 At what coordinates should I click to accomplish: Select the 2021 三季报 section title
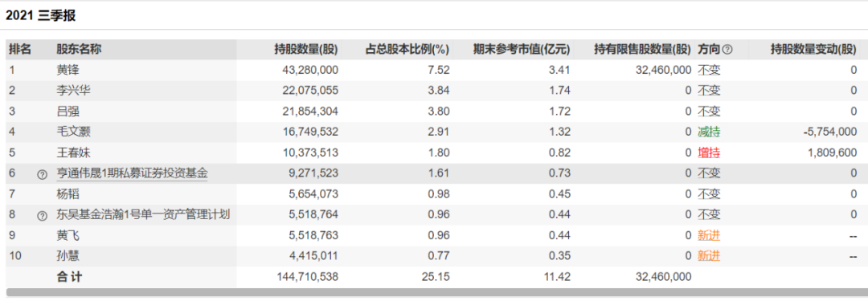(x=40, y=15)
